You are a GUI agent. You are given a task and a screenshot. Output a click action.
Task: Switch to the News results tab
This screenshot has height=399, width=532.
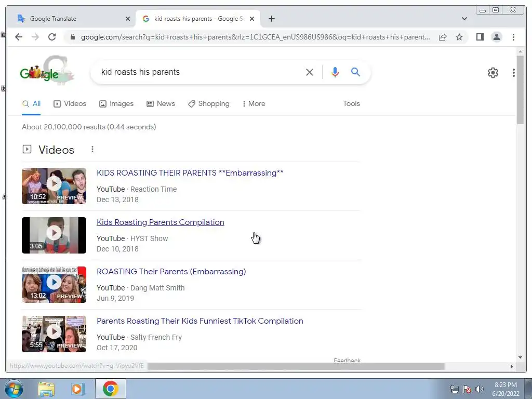pos(161,104)
